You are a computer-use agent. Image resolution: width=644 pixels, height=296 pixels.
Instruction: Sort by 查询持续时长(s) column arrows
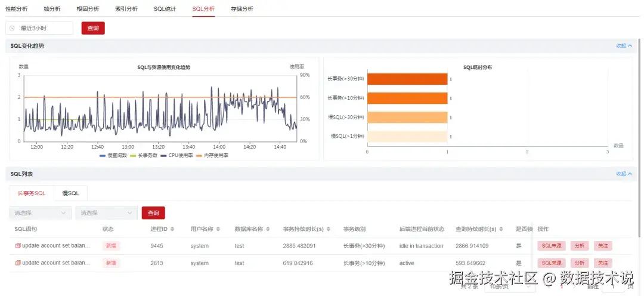pyautogui.click(x=501, y=229)
